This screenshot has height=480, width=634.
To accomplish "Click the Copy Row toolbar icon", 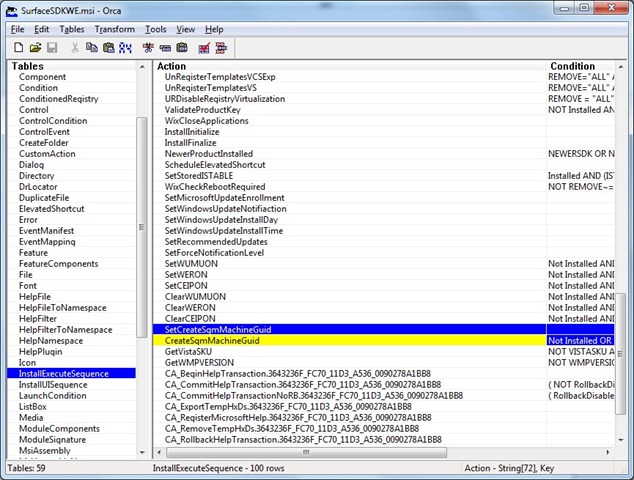I will click(x=165, y=48).
